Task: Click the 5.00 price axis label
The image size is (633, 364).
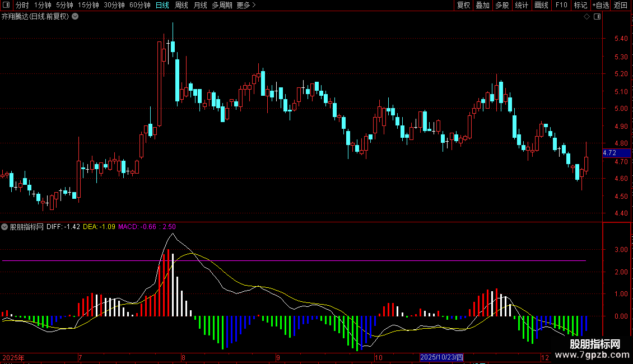Action: (x=621, y=109)
